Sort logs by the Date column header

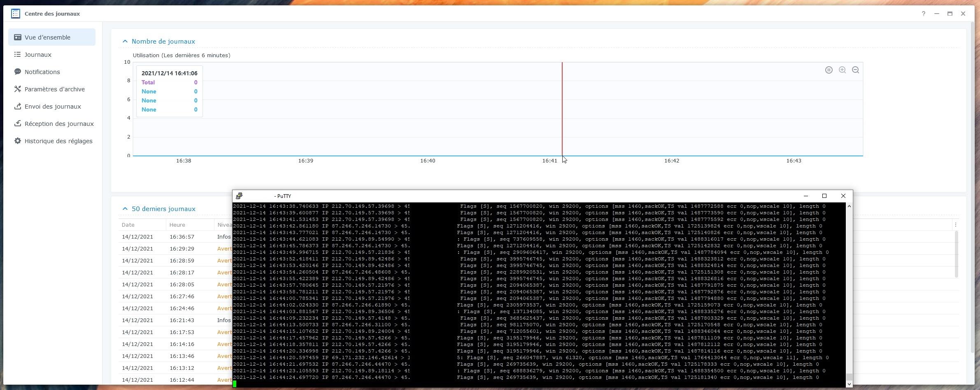128,225
